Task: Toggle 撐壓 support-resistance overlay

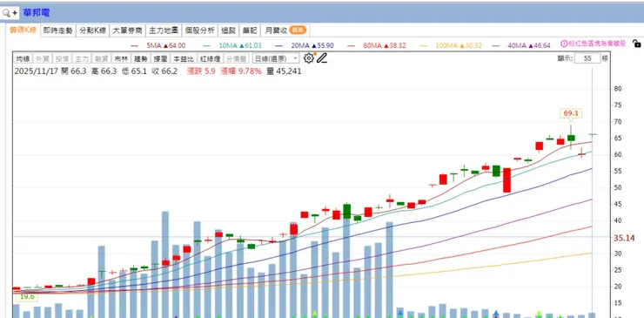Action: coord(161,59)
